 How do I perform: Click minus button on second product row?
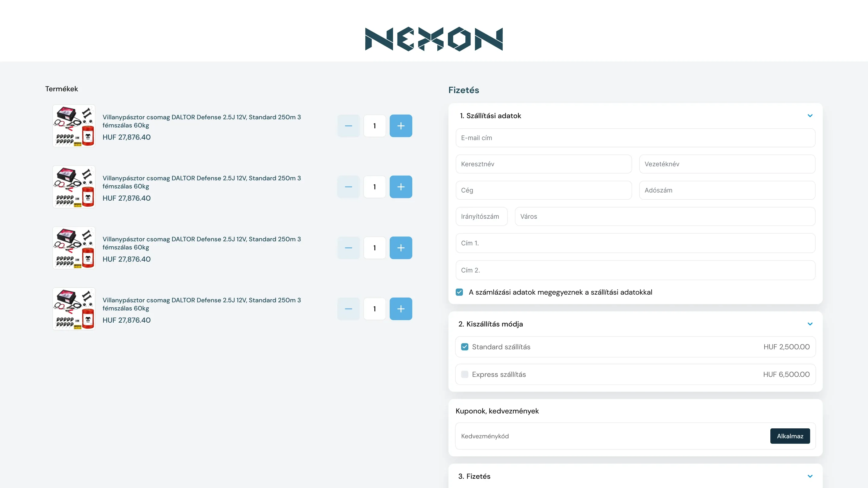(348, 186)
